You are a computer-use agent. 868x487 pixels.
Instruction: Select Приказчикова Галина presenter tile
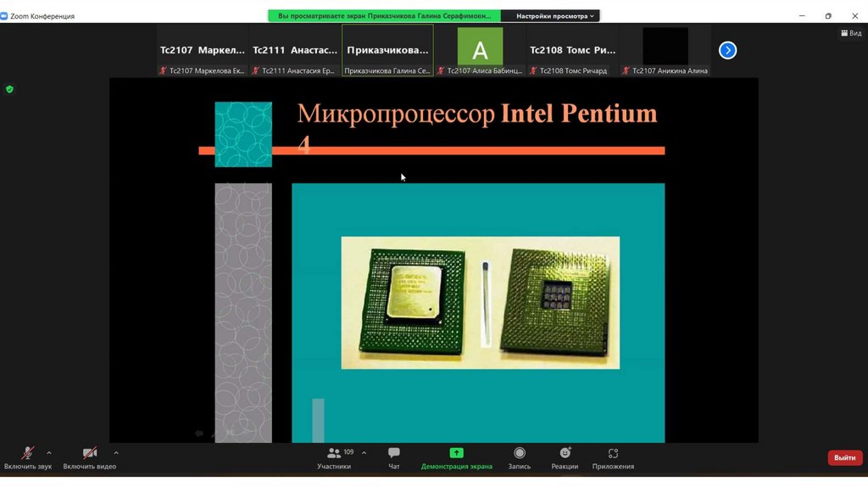[x=387, y=50]
